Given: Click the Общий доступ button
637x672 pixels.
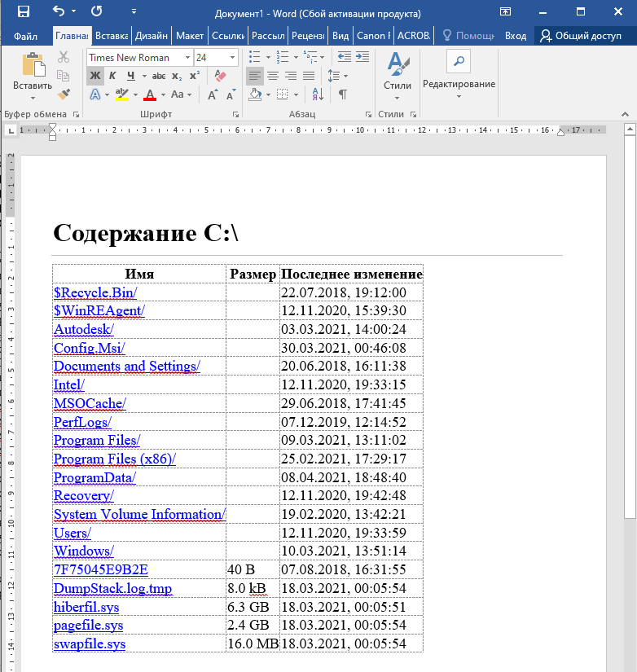Looking at the screenshot, I should click(582, 36).
